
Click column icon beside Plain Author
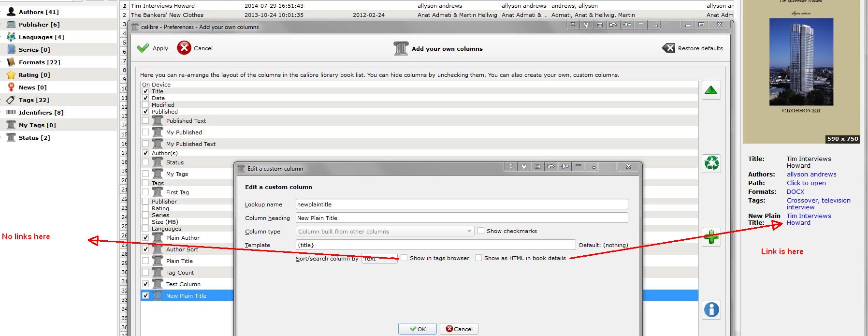(x=158, y=237)
